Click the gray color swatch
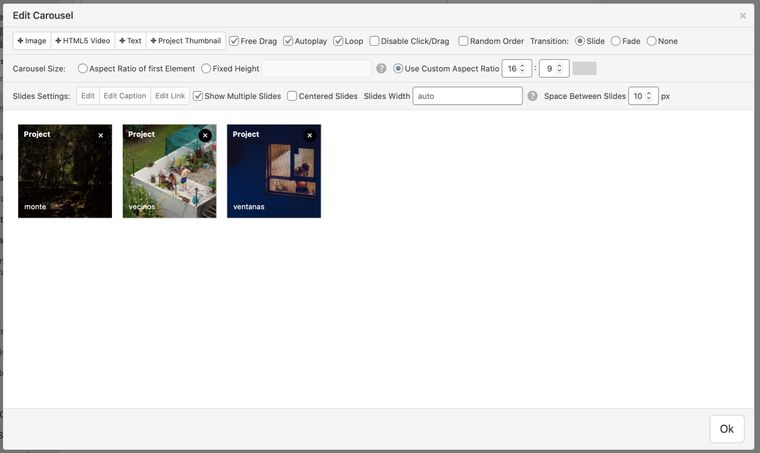 click(584, 68)
